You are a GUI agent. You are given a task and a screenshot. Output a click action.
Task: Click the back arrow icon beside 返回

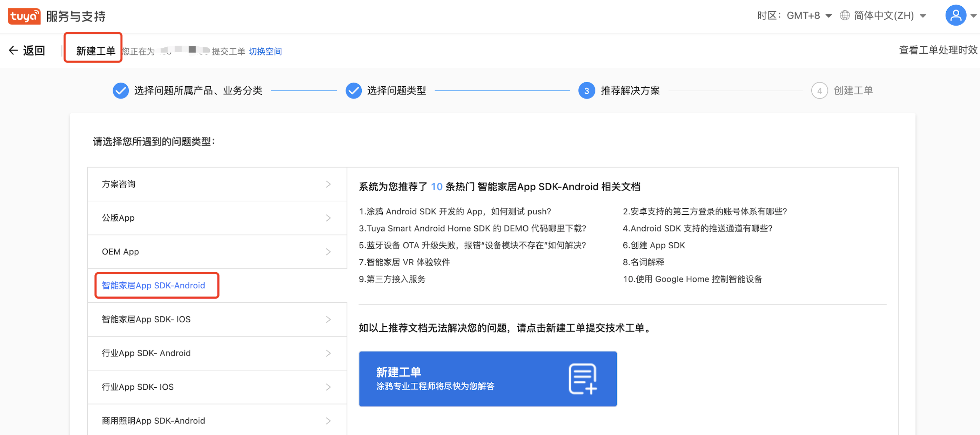tap(13, 51)
